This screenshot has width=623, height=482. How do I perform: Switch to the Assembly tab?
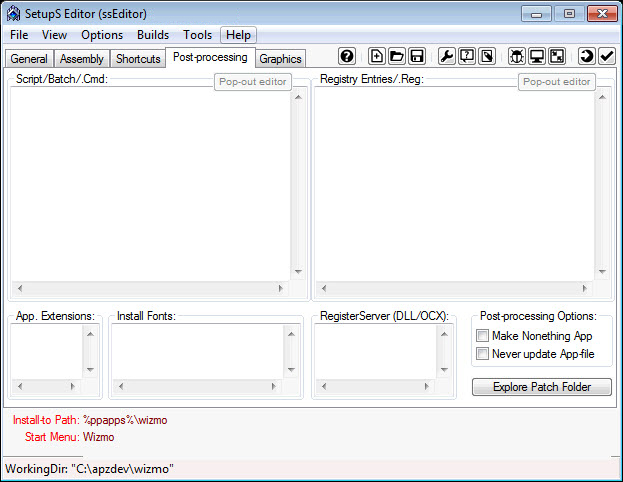tap(81, 59)
